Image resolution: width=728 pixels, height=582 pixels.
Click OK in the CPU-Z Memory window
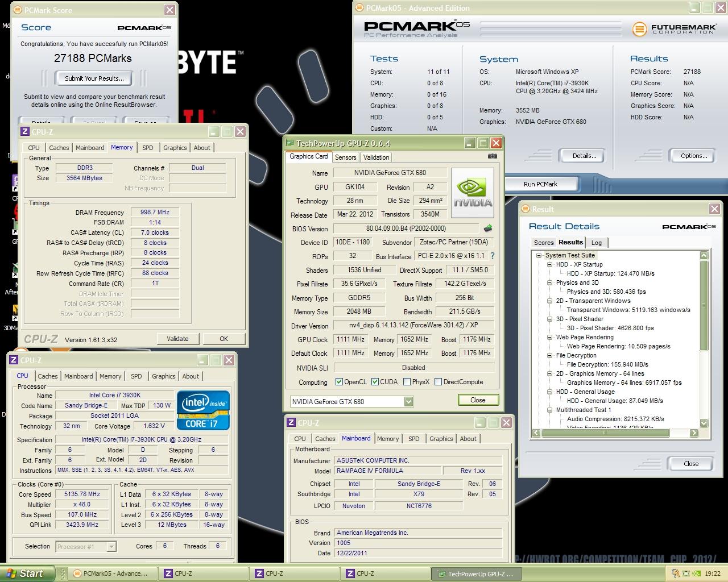(224, 339)
